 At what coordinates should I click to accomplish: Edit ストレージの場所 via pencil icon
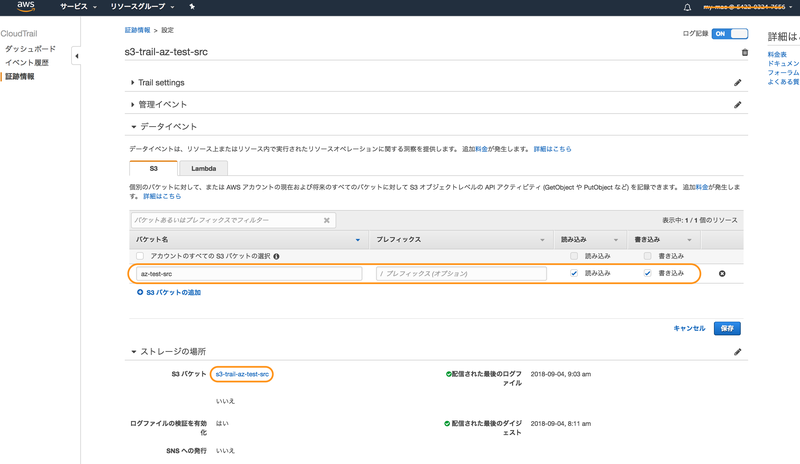(737, 352)
